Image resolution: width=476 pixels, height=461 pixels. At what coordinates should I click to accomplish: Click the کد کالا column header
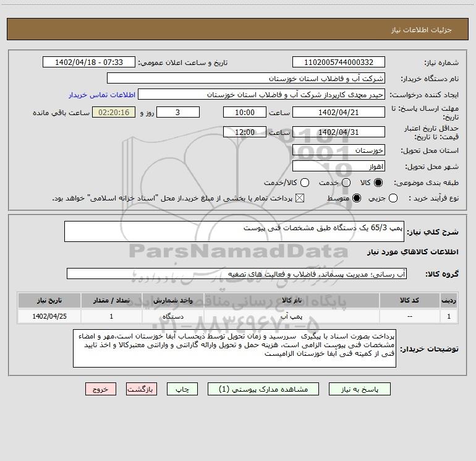tap(409, 300)
